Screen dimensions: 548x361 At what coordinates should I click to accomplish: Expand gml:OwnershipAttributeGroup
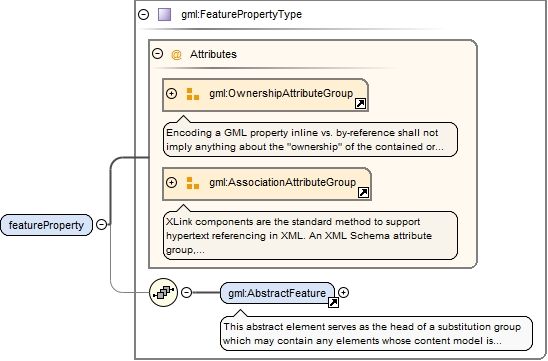pyautogui.click(x=171, y=94)
